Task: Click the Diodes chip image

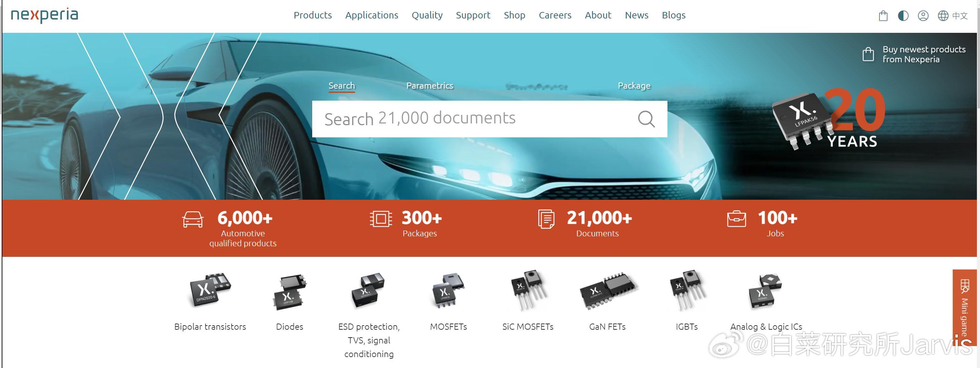Action: (290, 292)
